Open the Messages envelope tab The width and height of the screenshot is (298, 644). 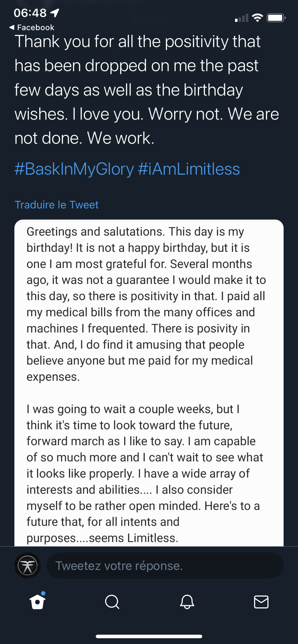[261, 602]
